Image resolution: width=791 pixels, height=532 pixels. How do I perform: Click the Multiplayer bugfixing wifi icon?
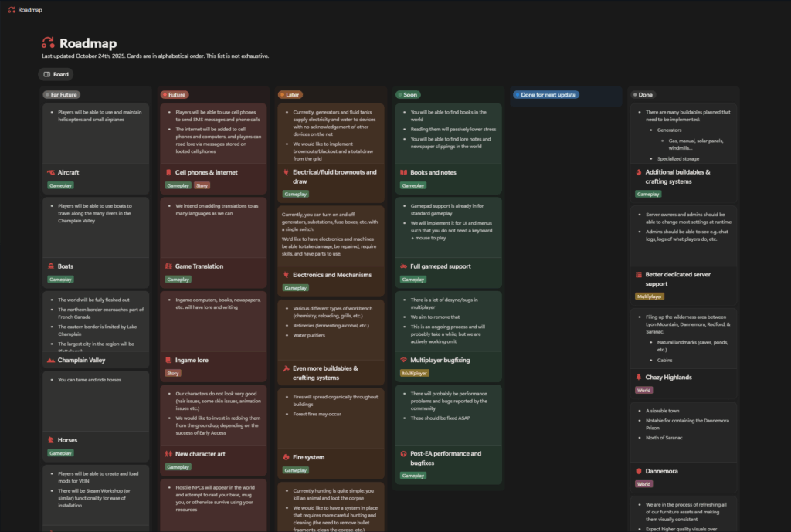(403, 361)
